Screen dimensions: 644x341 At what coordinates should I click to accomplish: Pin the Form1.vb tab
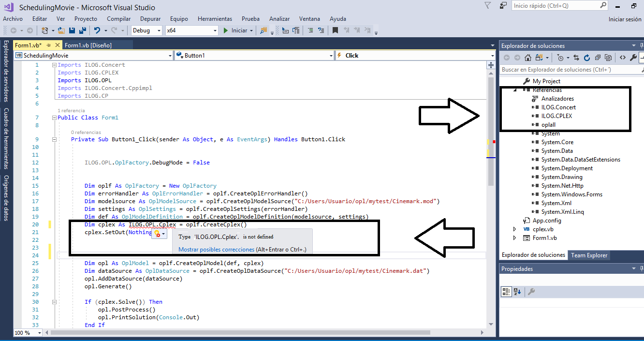(x=49, y=45)
